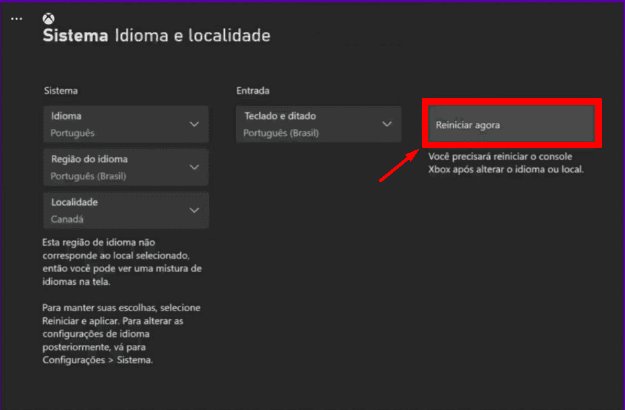Open the three-dot menu at top left
The width and height of the screenshot is (625, 410).
tap(16, 18)
